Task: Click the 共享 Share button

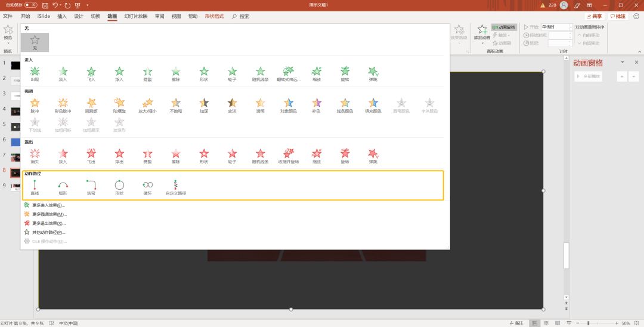Action: [x=595, y=17]
